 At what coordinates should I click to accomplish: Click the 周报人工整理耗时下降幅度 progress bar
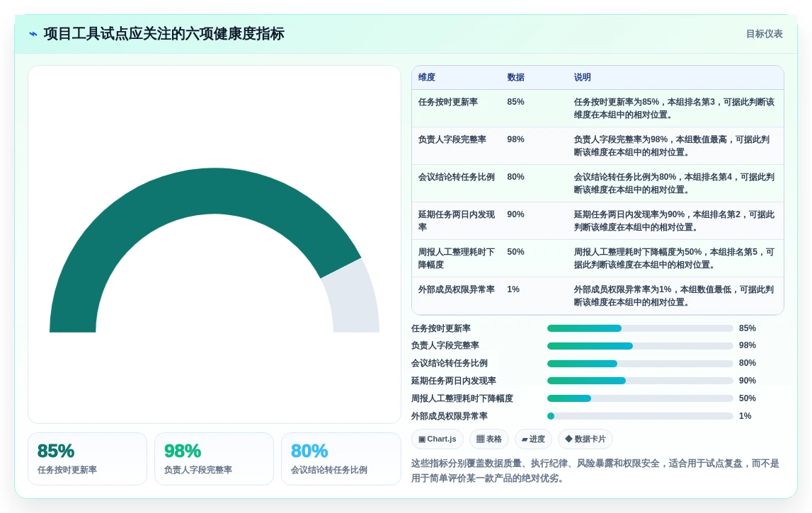pyautogui.click(x=640, y=398)
